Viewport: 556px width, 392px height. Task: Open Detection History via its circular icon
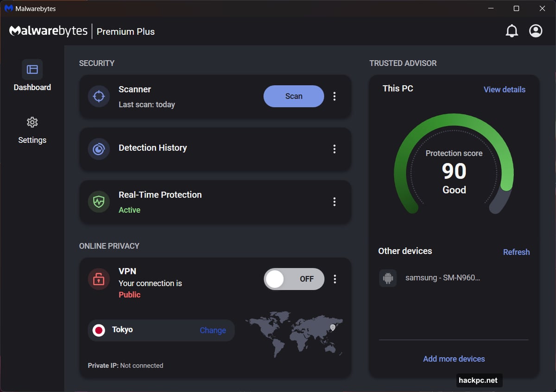pos(99,149)
